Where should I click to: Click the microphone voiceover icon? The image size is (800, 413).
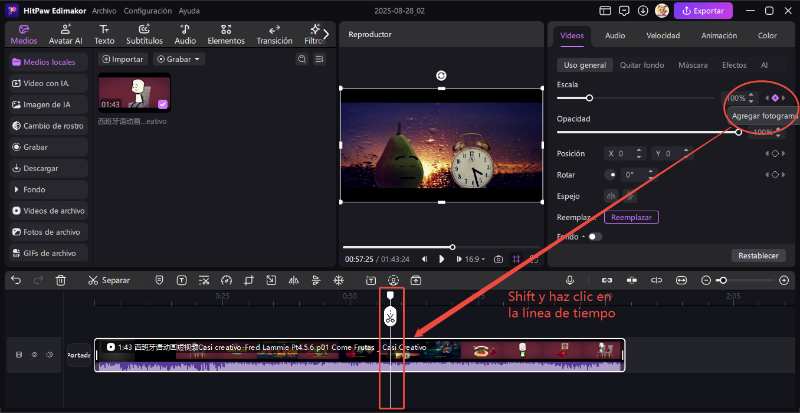click(x=570, y=280)
